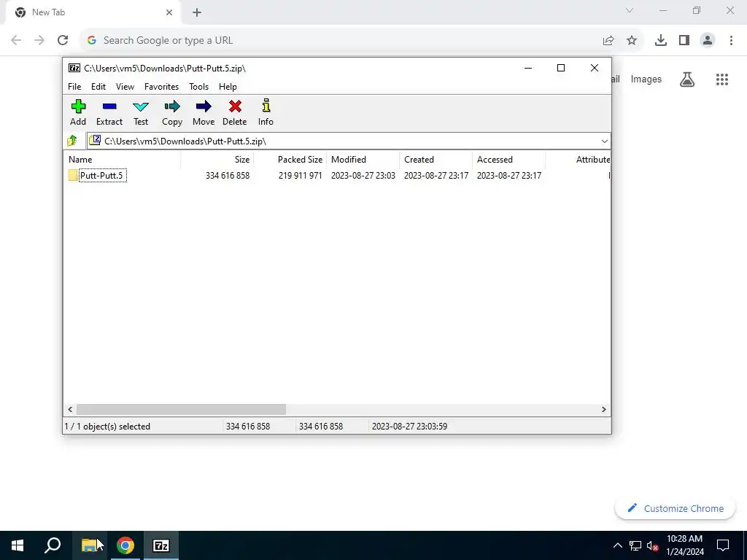Click the horizontal scrollbar right arrow
The width and height of the screenshot is (747, 560).
click(x=604, y=410)
